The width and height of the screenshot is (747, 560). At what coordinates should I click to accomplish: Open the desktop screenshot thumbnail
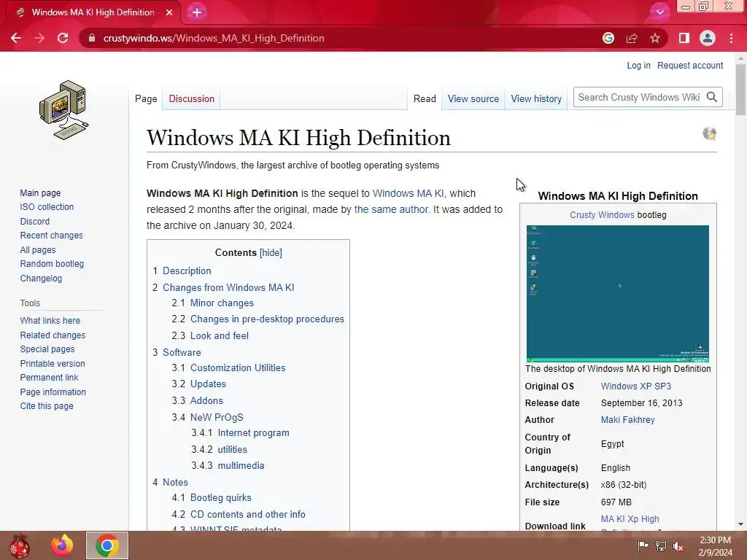617,293
